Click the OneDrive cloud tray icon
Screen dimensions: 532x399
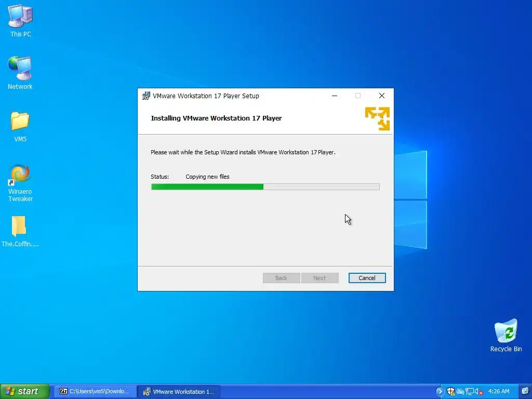point(460,392)
